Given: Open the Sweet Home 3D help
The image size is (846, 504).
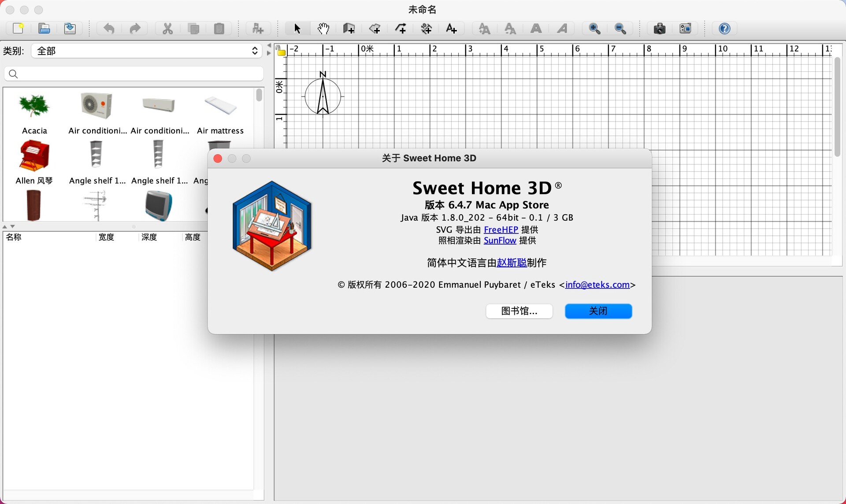Looking at the screenshot, I should point(724,28).
